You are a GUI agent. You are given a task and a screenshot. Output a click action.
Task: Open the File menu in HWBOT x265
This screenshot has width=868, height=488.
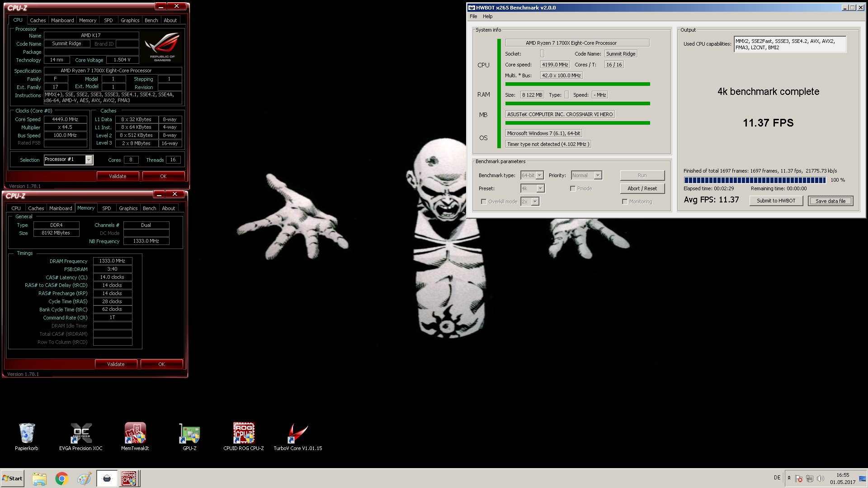473,16
